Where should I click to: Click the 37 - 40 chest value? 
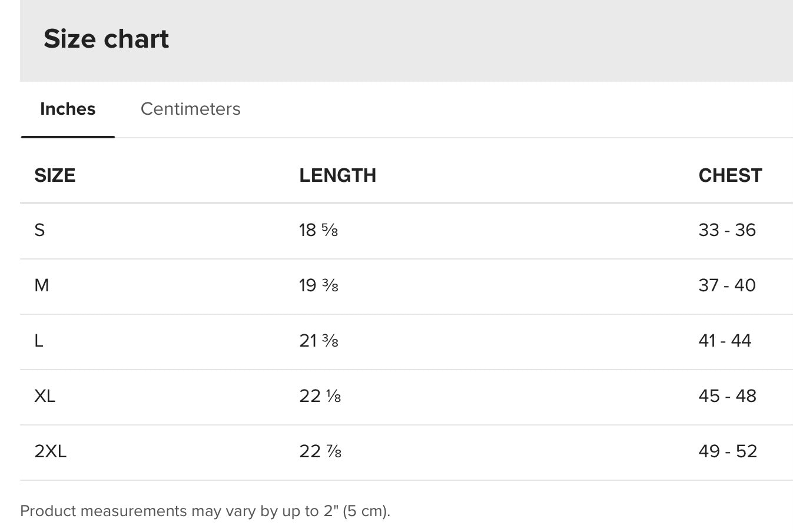pos(727,285)
